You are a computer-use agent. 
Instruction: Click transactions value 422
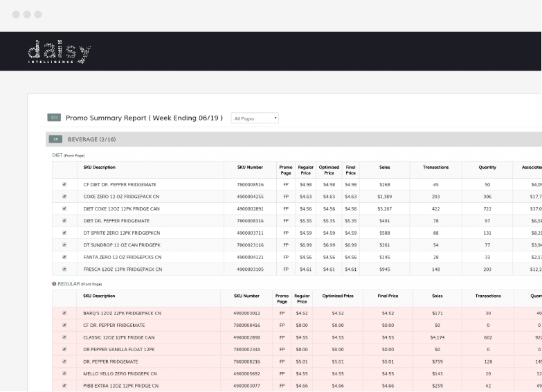(436, 209)
